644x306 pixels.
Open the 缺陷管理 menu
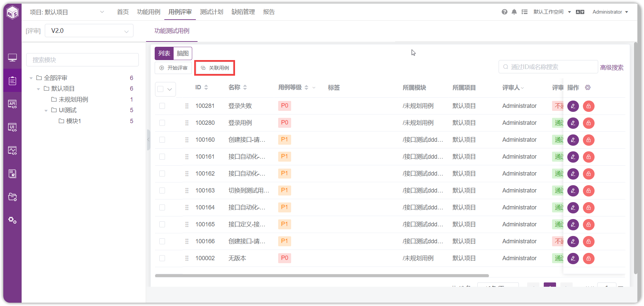[x=243, y=12]
